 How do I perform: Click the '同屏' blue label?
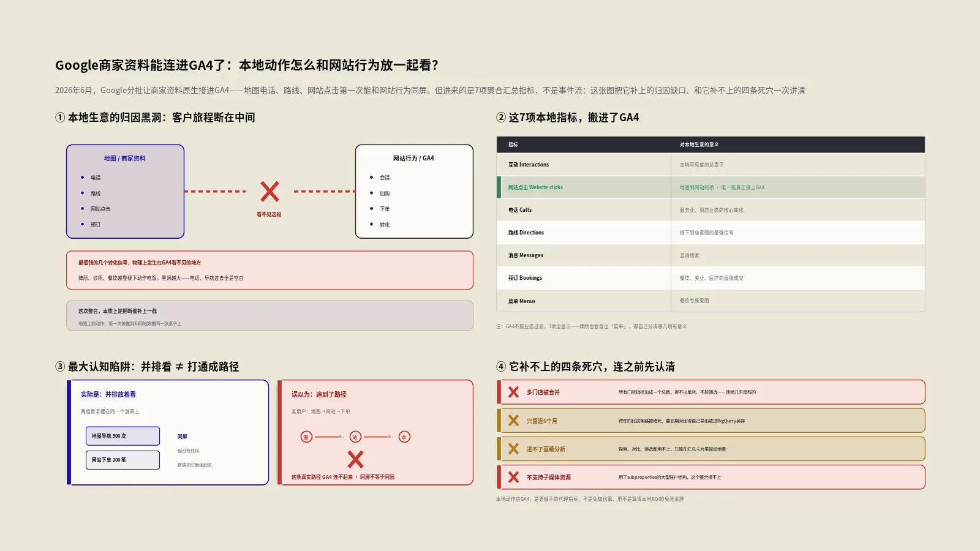(183, 437)
